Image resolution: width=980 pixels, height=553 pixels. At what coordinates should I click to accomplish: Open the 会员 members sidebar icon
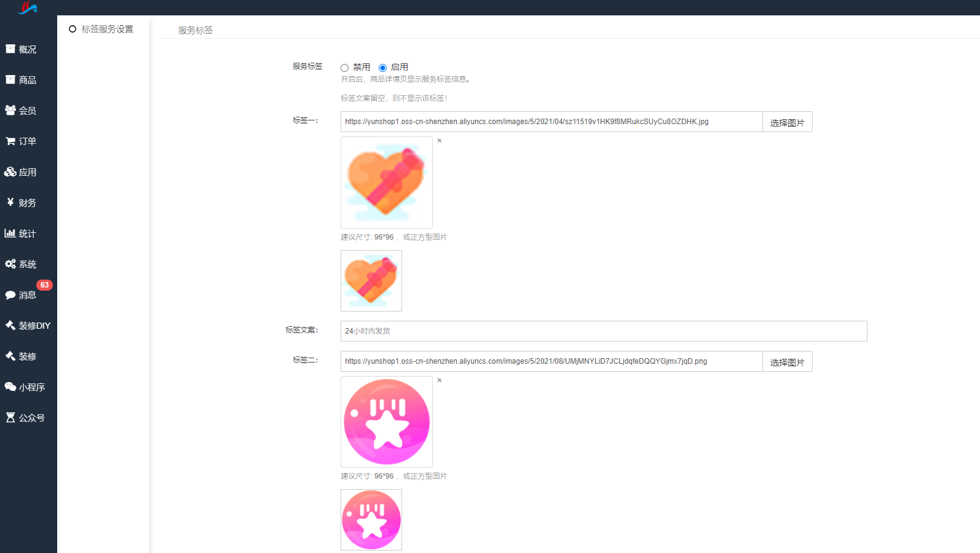point(10,110)
